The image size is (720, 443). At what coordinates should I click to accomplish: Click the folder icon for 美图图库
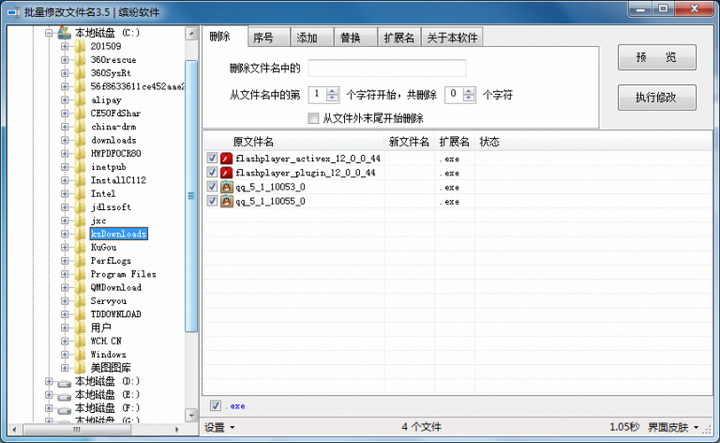click(x=80, y=368)
